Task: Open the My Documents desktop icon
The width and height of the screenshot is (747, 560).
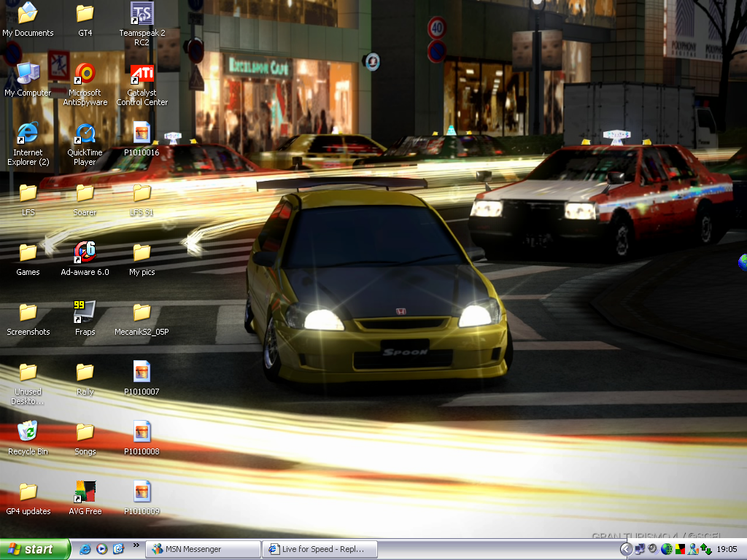Action: 28,19
